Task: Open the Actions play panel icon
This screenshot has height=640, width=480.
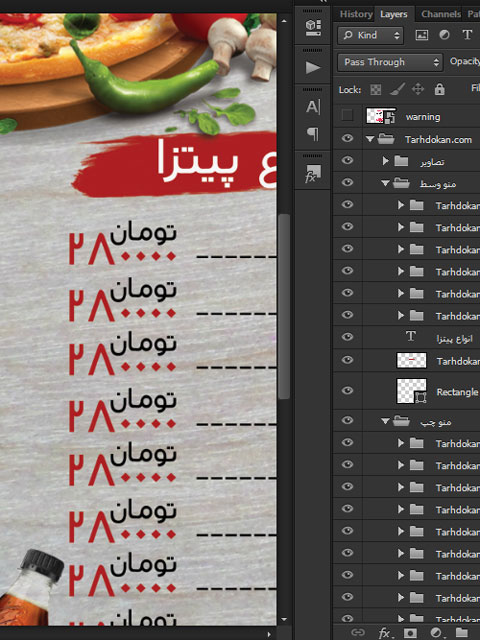Action: 313,67
